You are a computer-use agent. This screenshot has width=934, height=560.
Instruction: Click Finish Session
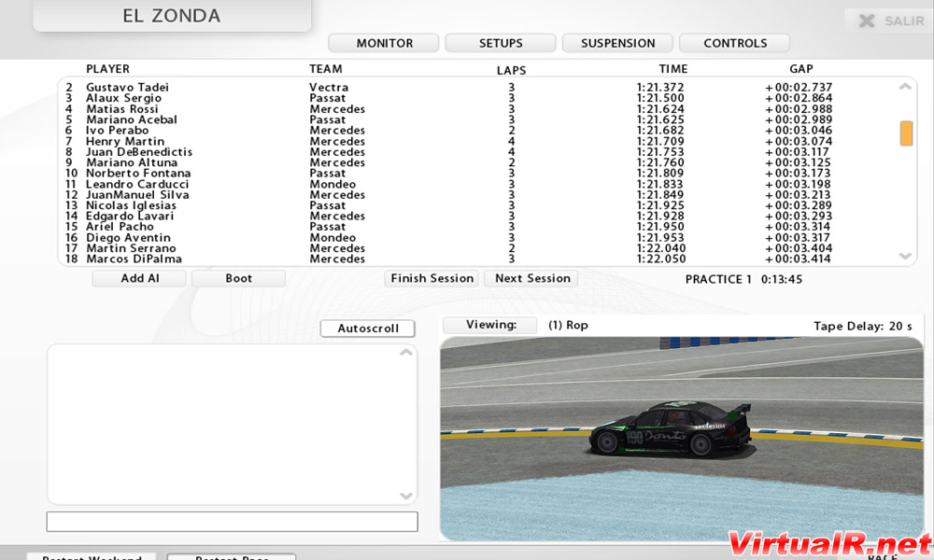[432, 278]
